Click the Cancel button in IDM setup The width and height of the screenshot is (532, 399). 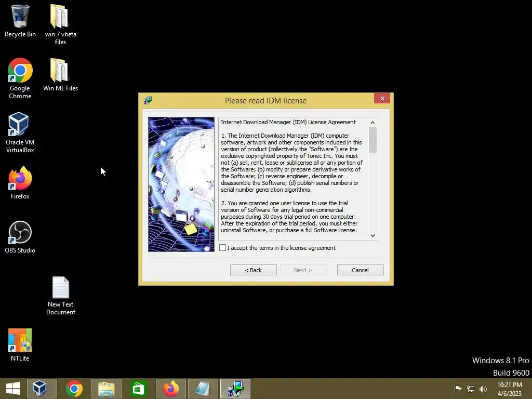[x=361, y=270]
